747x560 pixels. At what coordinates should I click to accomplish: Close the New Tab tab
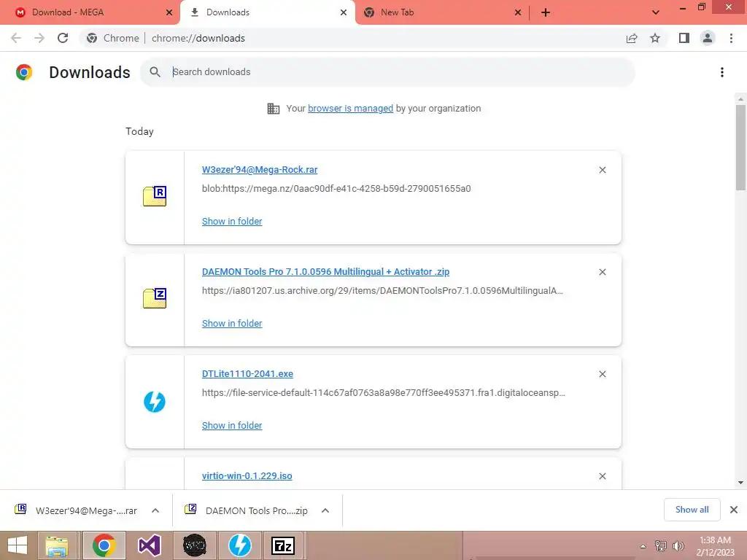(x=518, y=12)
